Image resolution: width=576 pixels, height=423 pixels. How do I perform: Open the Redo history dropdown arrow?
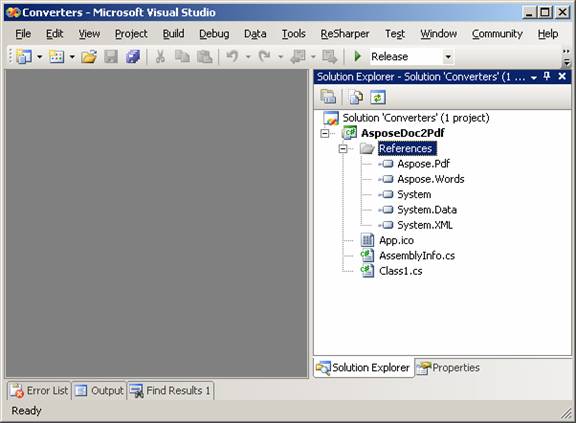281,57
